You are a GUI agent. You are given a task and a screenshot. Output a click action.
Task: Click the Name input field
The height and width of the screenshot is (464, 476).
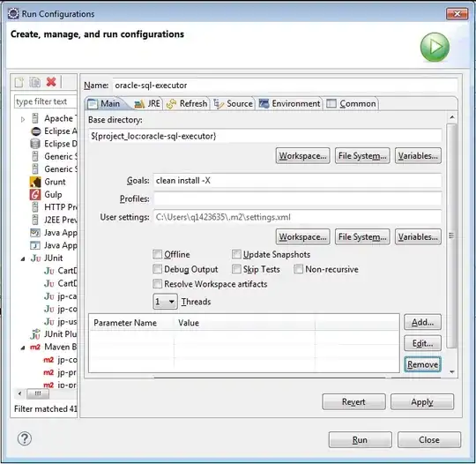click(x=285, y=86)
